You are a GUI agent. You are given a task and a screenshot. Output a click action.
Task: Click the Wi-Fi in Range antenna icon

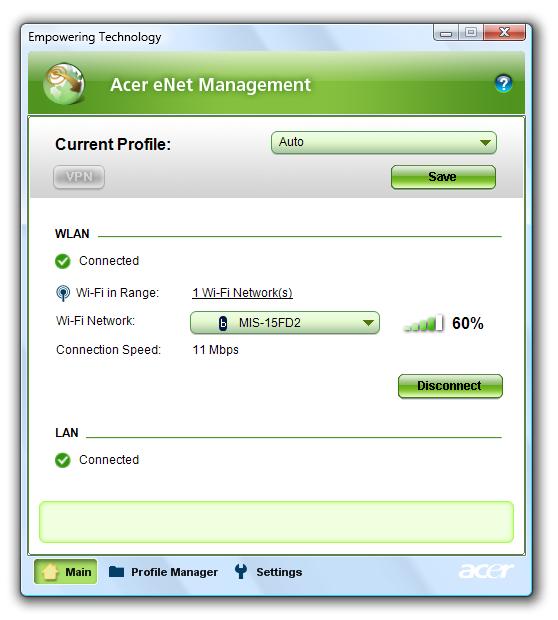point(63,293)
